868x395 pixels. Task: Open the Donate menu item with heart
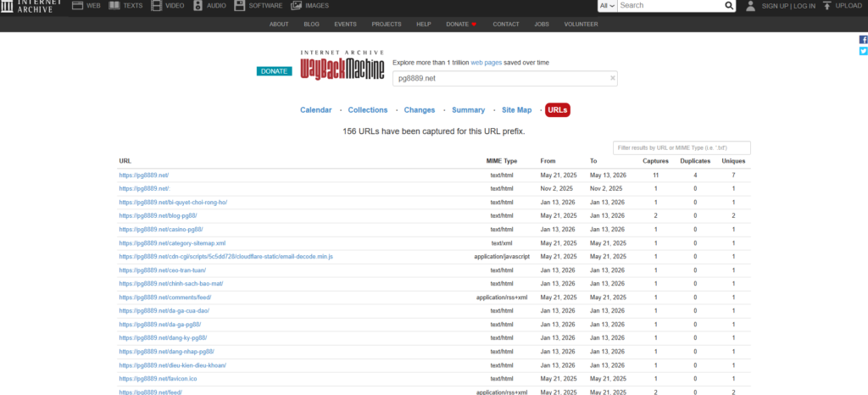click(461, 25)
